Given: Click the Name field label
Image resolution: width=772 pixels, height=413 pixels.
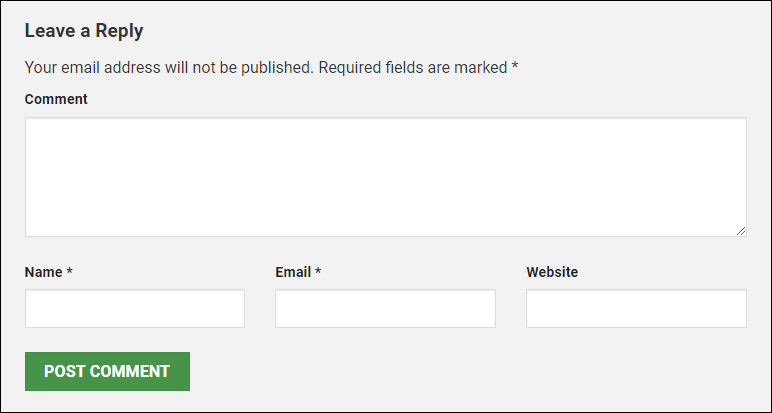Looking at the screenshot, I should click(x=43, y=272).
